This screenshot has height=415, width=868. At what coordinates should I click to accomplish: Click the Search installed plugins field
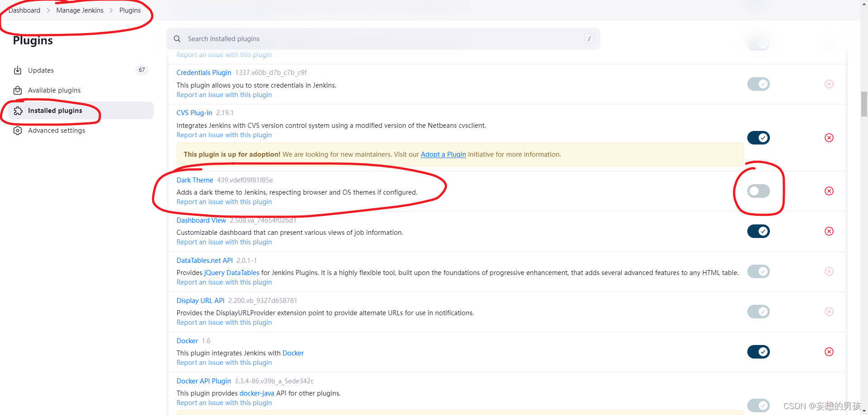tap(383, 39)
